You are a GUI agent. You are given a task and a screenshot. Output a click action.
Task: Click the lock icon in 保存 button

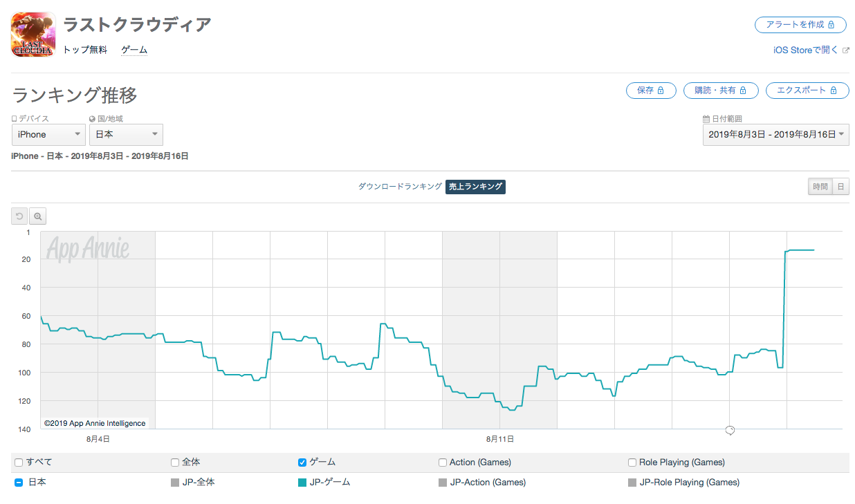[661, 91]
